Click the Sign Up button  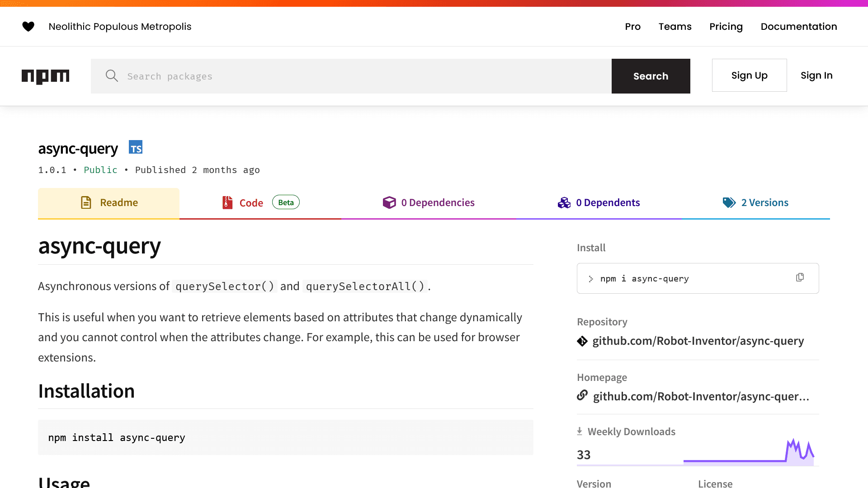click(749, 75)
